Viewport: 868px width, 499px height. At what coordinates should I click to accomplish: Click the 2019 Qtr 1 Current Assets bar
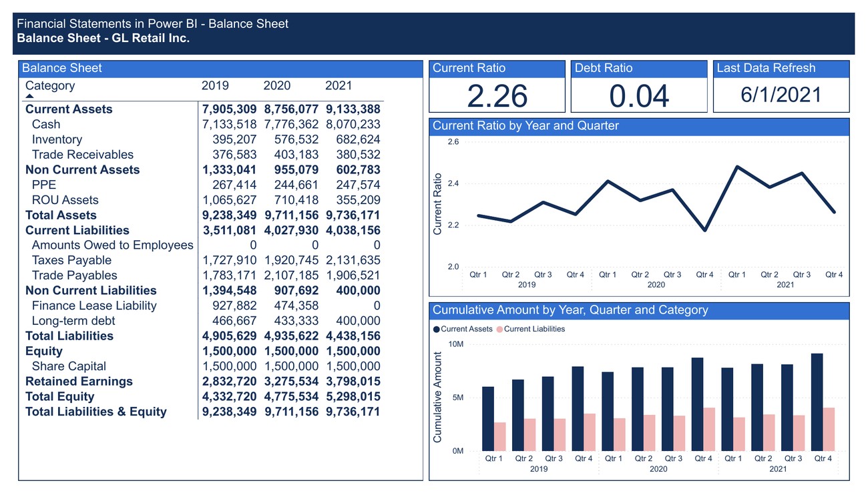(488, 419)
